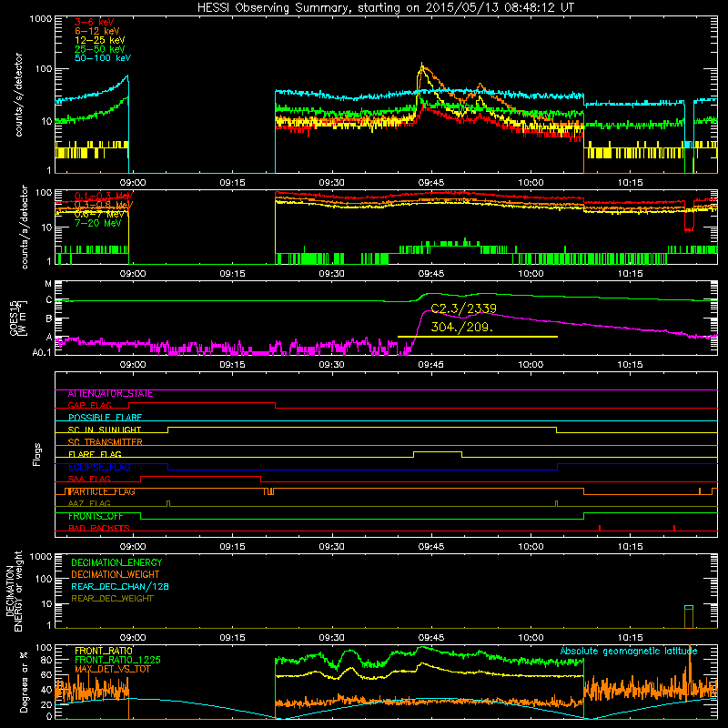Viewport: 728px width, 728px height.
Task: Click the 'HESSI Observing Summary' plot title
Action: (x=386, y=8)
